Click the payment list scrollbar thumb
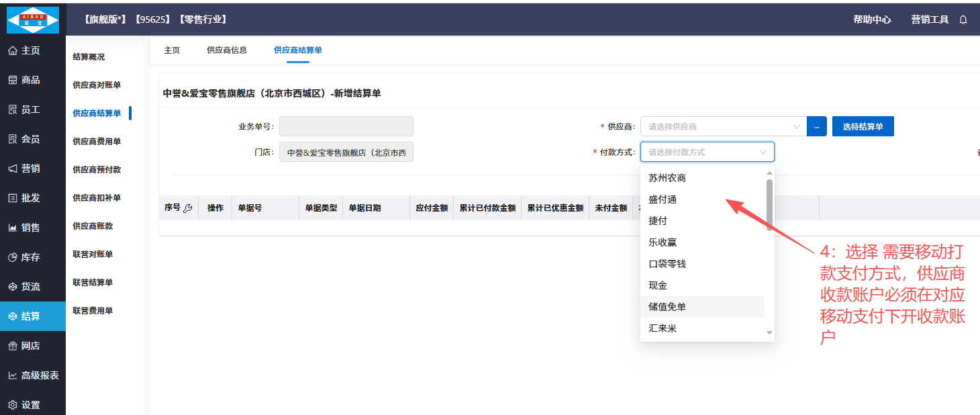This screenshot has height=415, width=980. click(x=769, y=204)
